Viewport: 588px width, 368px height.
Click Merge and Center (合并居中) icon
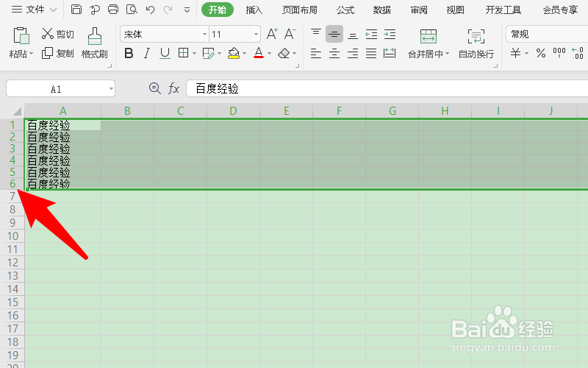pos(429,36)
